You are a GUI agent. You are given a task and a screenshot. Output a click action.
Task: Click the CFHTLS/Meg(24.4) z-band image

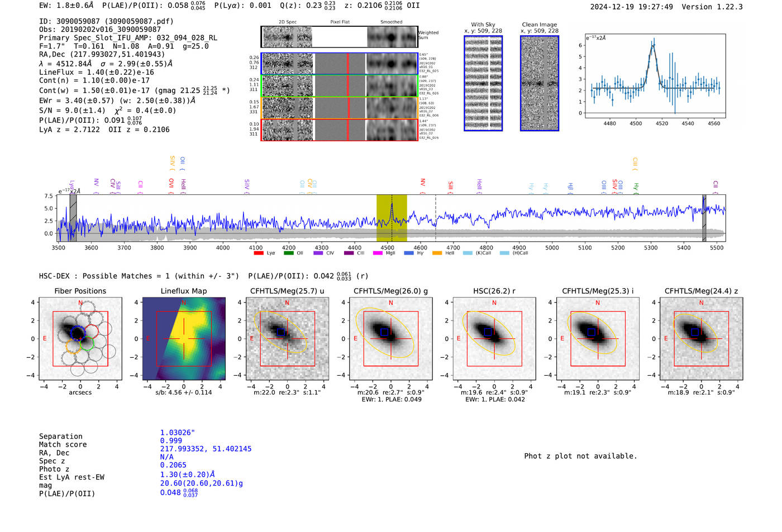pyautogui.click(x=702, y=339)
